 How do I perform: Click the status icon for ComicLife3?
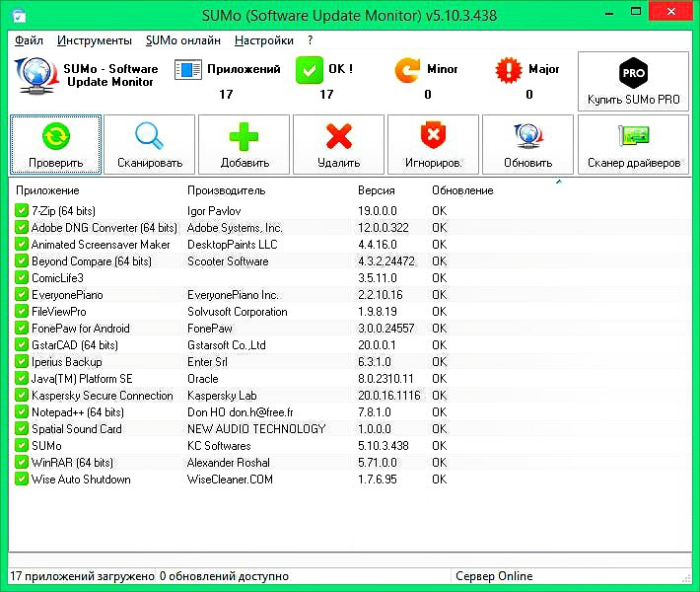[x=22, y=277]
